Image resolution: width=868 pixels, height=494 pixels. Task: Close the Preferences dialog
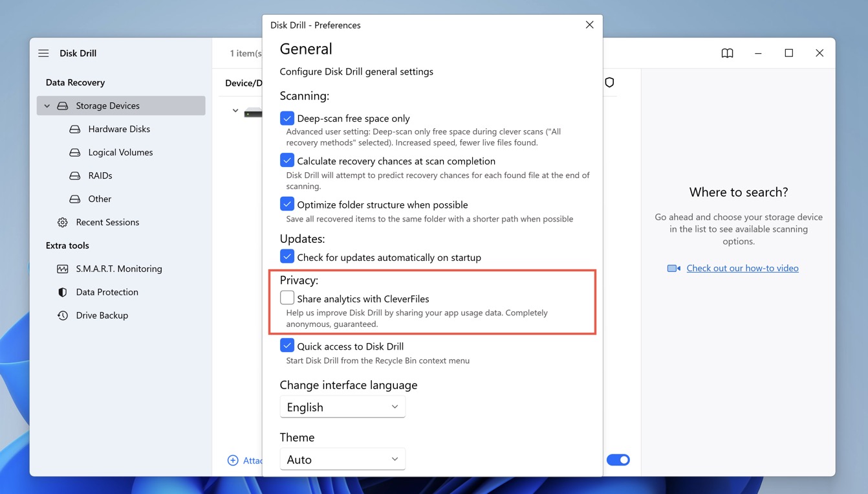click(589, 25)
